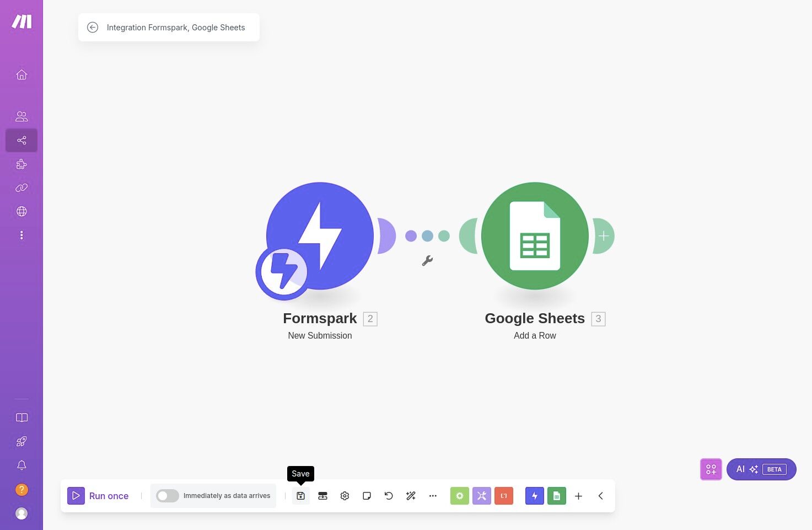The image size is (812, 530).
Task: Click the Google Sheets module circle
Action: [535, 236]
